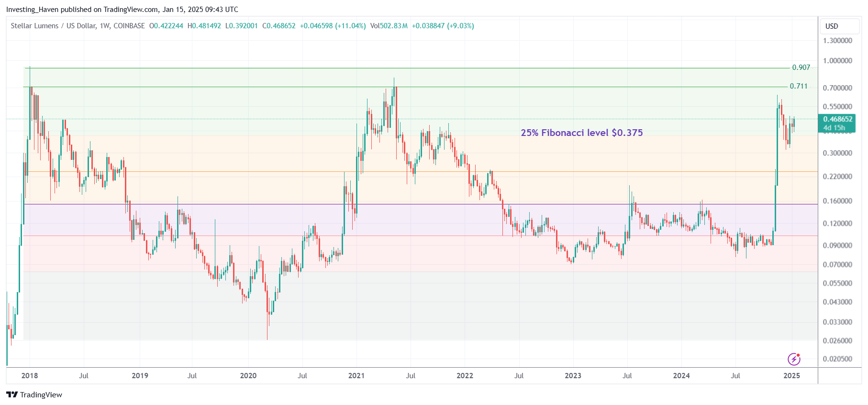Click the open price O0.422244 value
The image size is (868, 405).
[x=166, y=26]
